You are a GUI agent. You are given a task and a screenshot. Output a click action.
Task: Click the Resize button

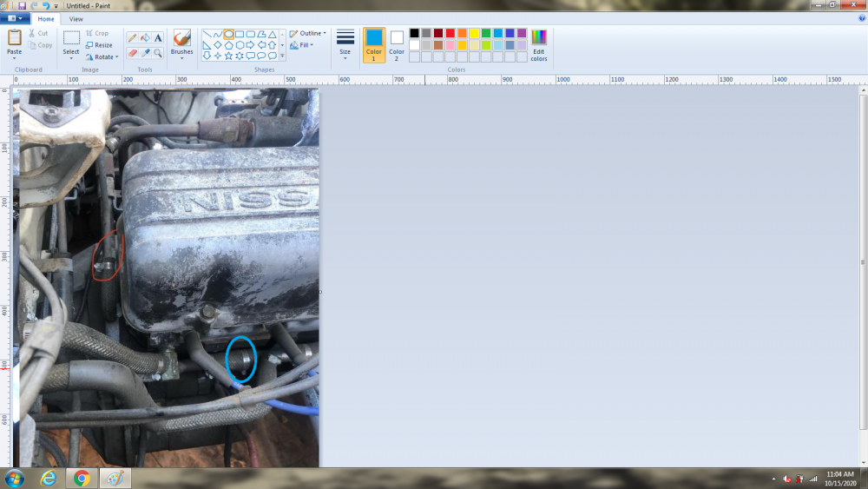coord(99,45)
